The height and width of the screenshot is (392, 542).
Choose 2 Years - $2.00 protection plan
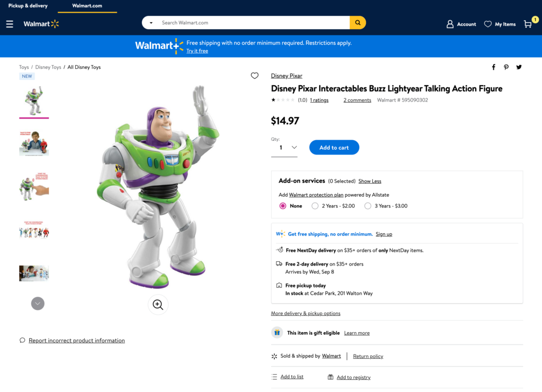point(315,206)
